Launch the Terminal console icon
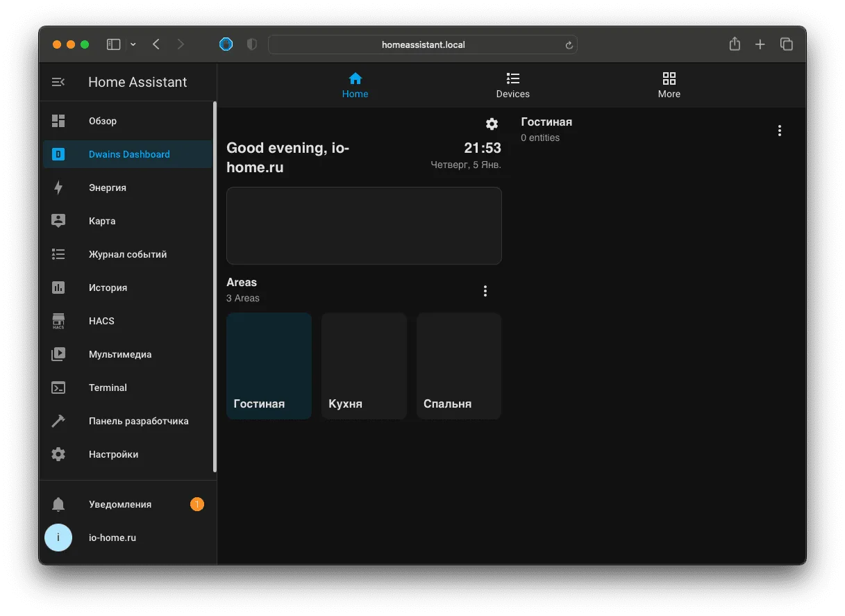The width and height of the screenshot is (845, 616). 58,388
